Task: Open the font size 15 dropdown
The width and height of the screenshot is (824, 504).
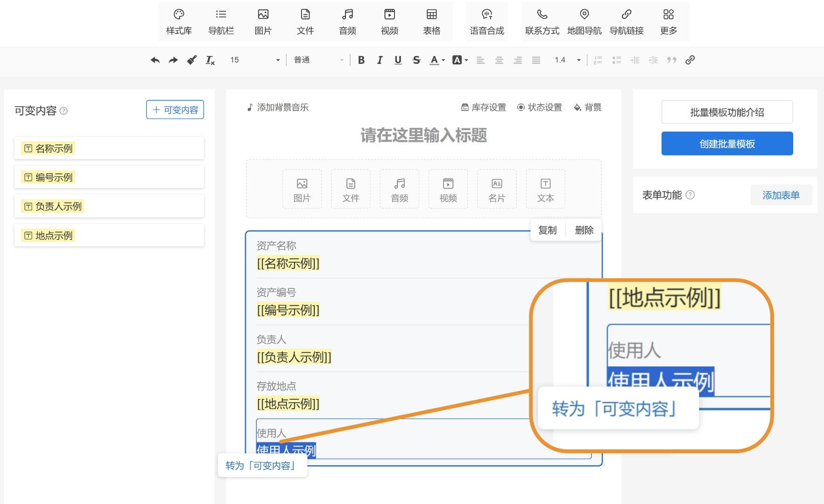Action: click(254, 60)
